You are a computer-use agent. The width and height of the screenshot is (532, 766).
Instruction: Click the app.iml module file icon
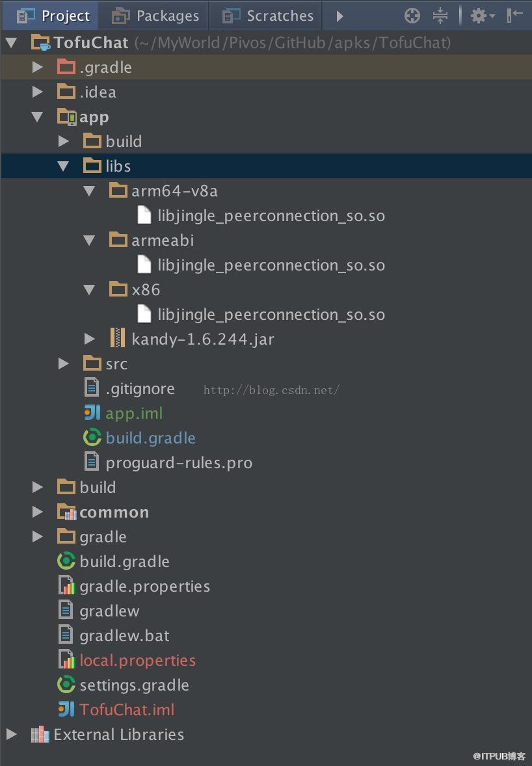tap(92, 413)
